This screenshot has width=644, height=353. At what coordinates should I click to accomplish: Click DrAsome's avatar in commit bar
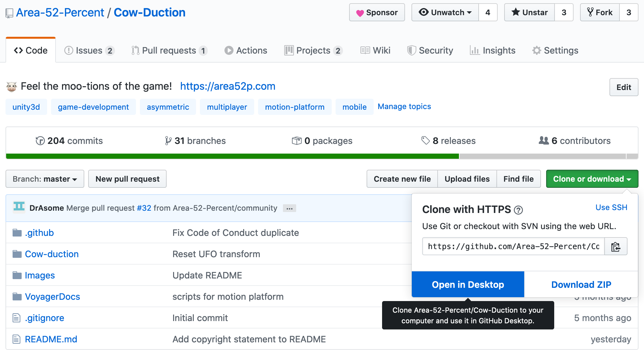pyautogui.click(x=19, y=207)
